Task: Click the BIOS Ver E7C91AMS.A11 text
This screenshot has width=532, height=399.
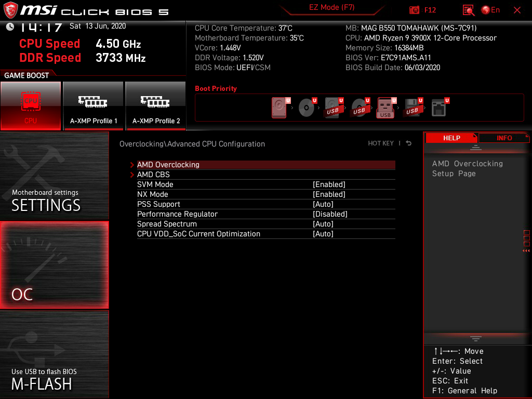Action: click(x=388, y=58)
